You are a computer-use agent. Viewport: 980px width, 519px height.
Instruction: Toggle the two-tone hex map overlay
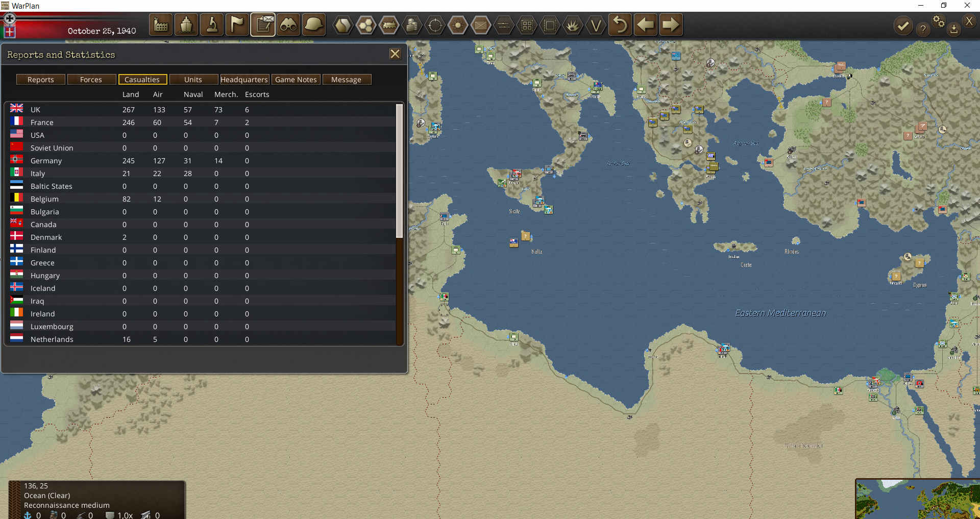pyautogui.click(x=343, y=24)
